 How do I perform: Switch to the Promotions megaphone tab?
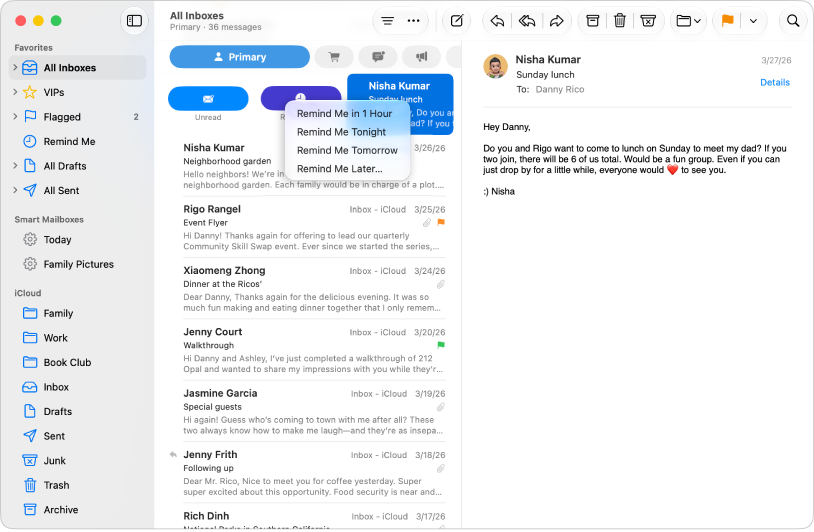(x=422, y=57)
